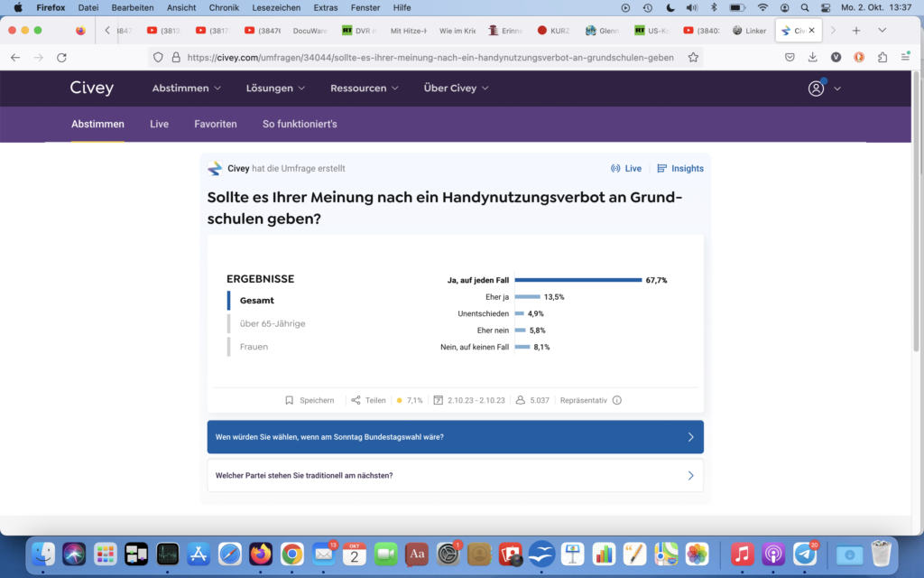Screen dimensions: 924x578
Task: Open Telegram from the dock
Action: 805,554
